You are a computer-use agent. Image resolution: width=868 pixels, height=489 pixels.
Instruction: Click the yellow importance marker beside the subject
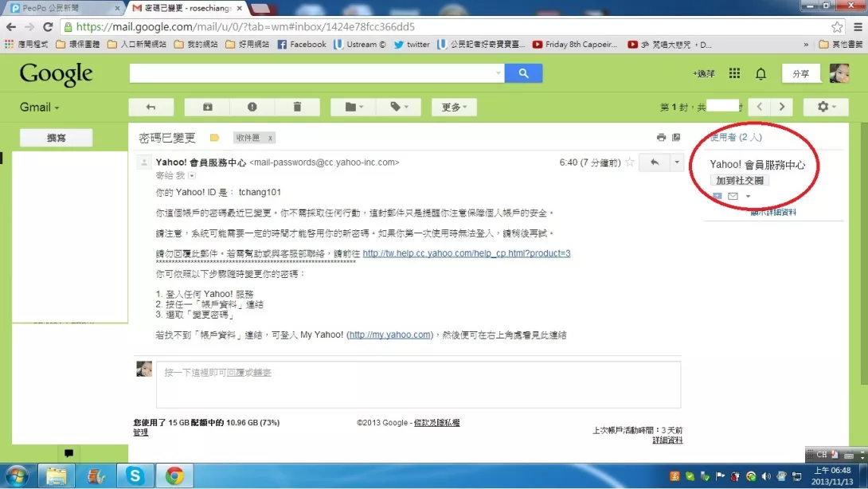(214, 137)
